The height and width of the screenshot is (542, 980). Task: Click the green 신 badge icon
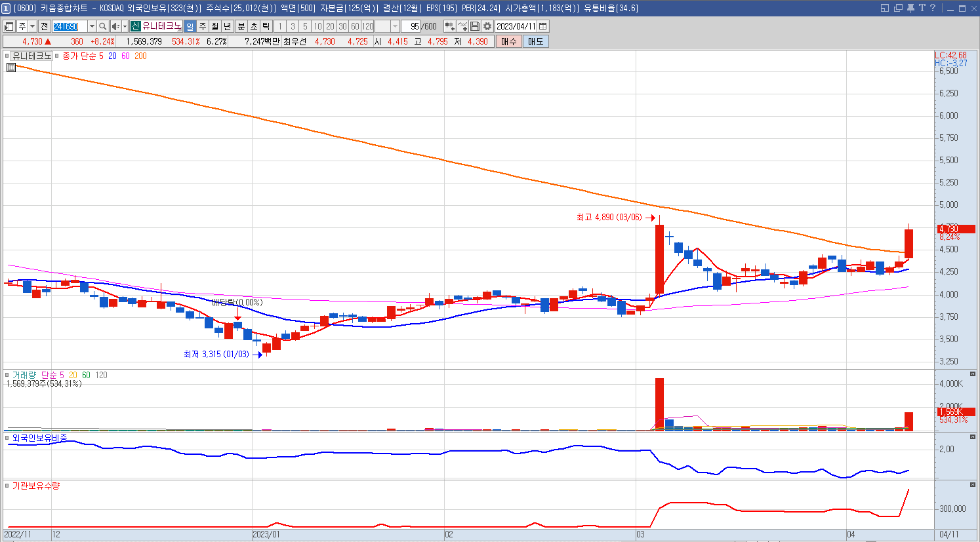(x=135, y=26)
